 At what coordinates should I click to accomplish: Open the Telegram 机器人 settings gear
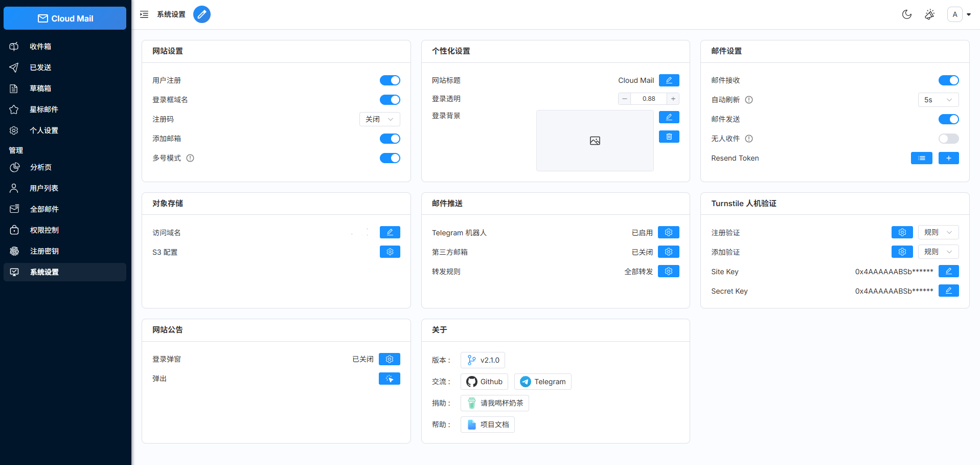tap(668, 232)
